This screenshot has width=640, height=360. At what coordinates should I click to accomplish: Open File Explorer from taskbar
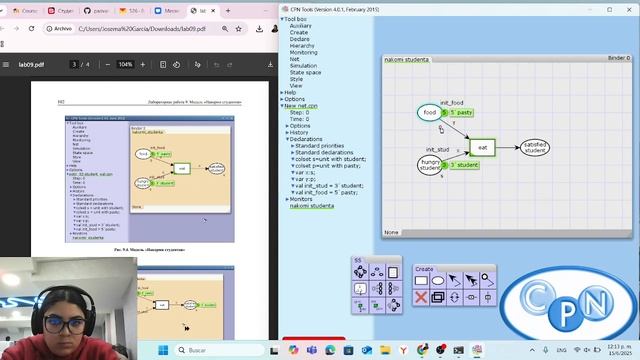coord(385,350)
